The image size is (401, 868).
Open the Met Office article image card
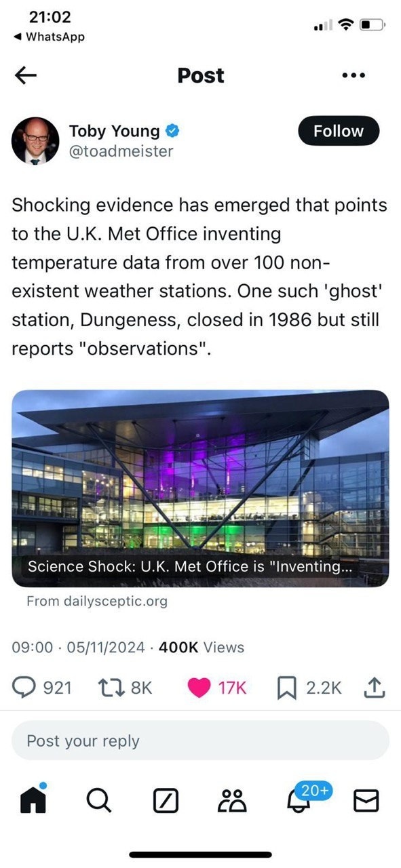(x=200, y=488)
